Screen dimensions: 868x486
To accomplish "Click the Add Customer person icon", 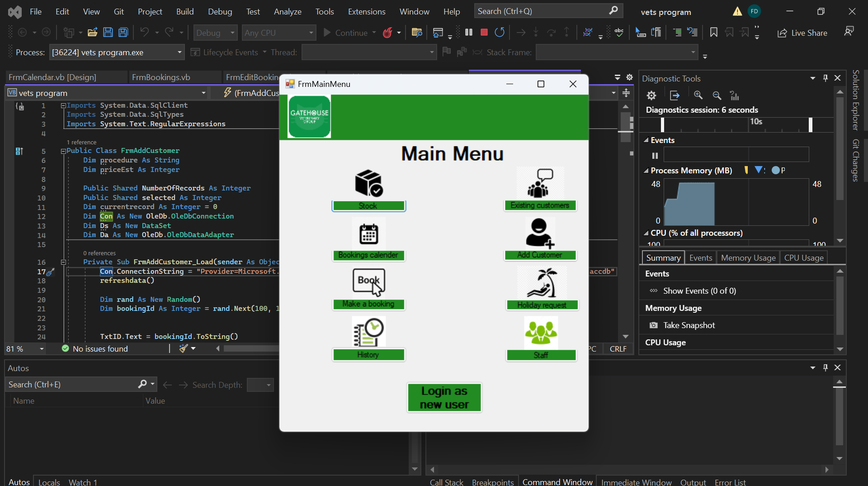I will [540, 233].
